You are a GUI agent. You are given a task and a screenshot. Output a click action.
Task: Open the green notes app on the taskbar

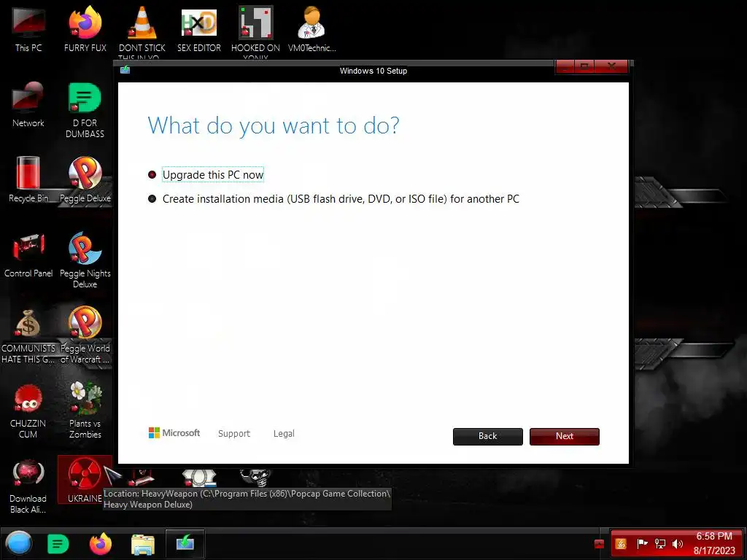(58, 544)
